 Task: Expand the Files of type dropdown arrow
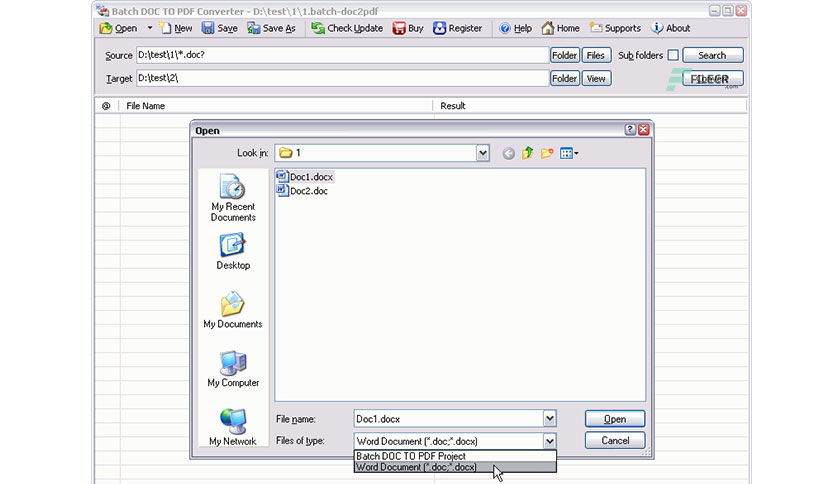(550, 441)
